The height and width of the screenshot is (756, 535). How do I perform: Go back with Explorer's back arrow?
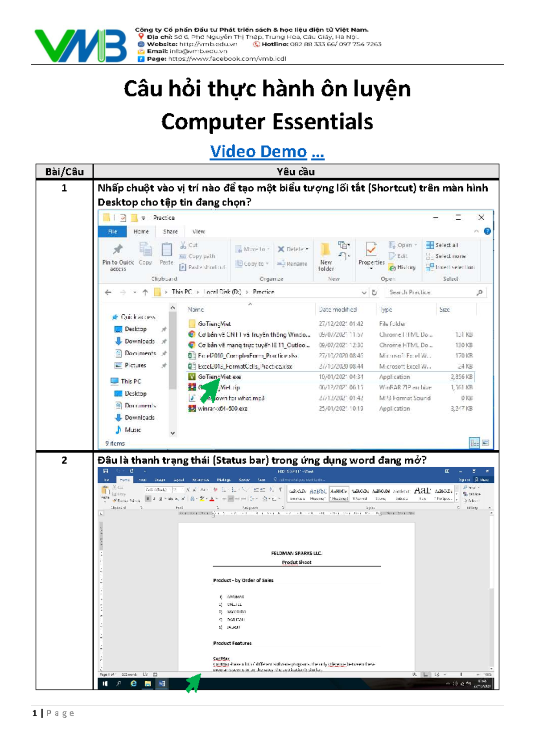coord(108,292)
